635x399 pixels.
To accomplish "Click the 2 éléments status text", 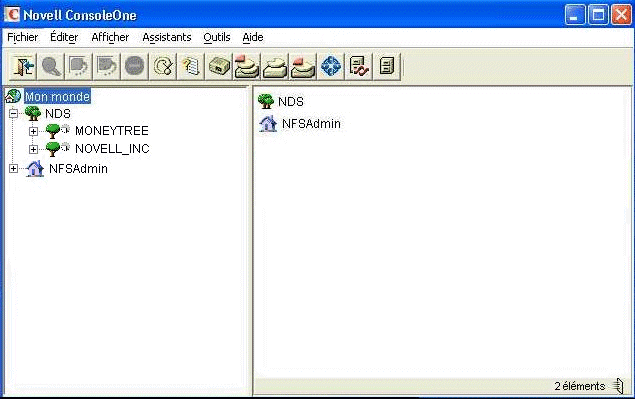I will (580, 386).
